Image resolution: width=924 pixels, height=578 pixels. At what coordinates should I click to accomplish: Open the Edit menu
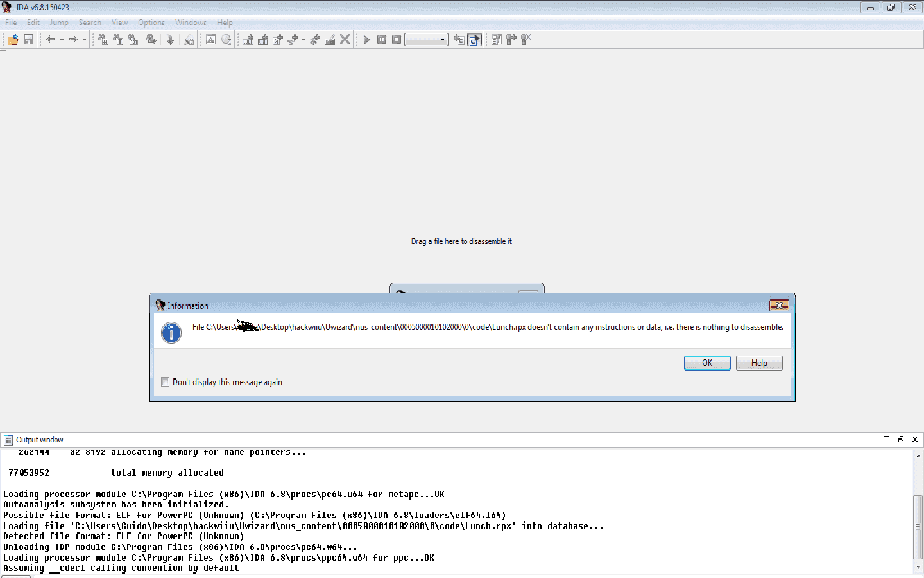(x=33, y=22)
